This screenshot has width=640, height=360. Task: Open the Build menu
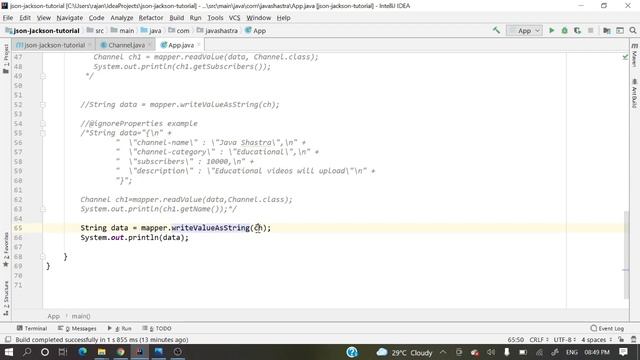(x=176, y=18)
